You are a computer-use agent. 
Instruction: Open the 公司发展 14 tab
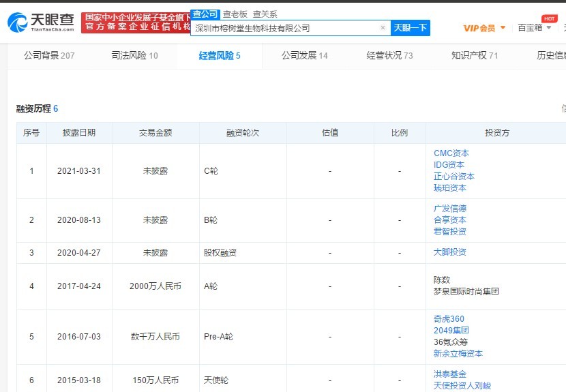(x=305, y=56)
